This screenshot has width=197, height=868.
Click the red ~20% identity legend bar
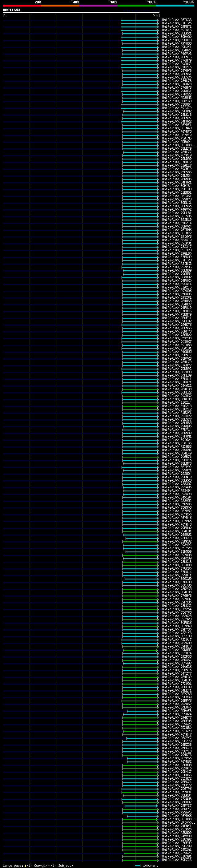click(22, 6)
